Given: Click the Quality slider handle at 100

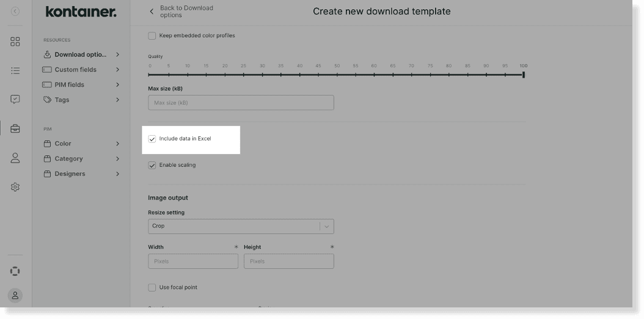Looking at the screenshot, I should tap(523, 75).
